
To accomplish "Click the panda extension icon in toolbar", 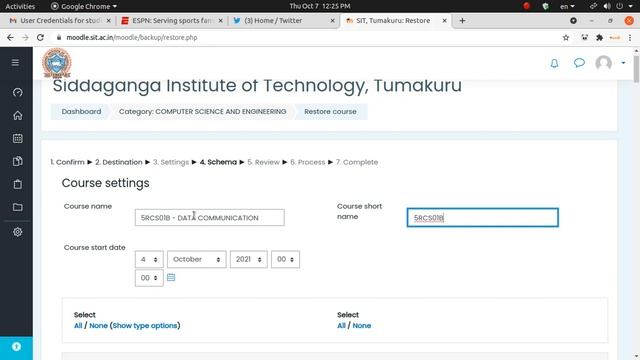I will click(584, 38).
